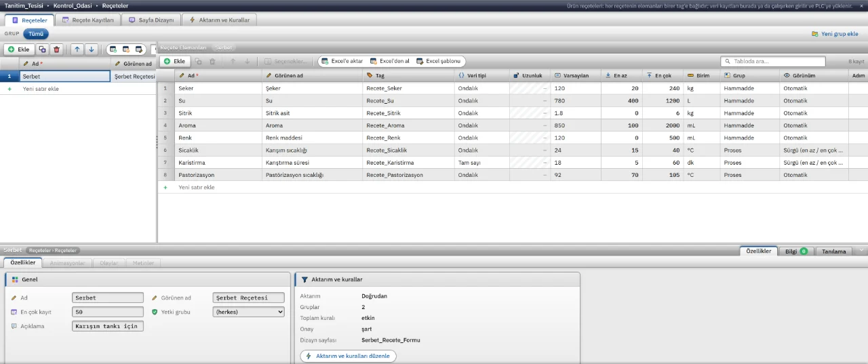Click the Genel section header
Viewport: 868px width, 364px height.
[148, 279]
